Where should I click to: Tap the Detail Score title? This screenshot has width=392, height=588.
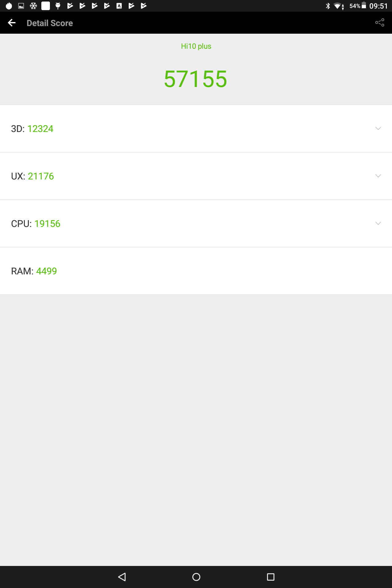click(x=50, y=23)
